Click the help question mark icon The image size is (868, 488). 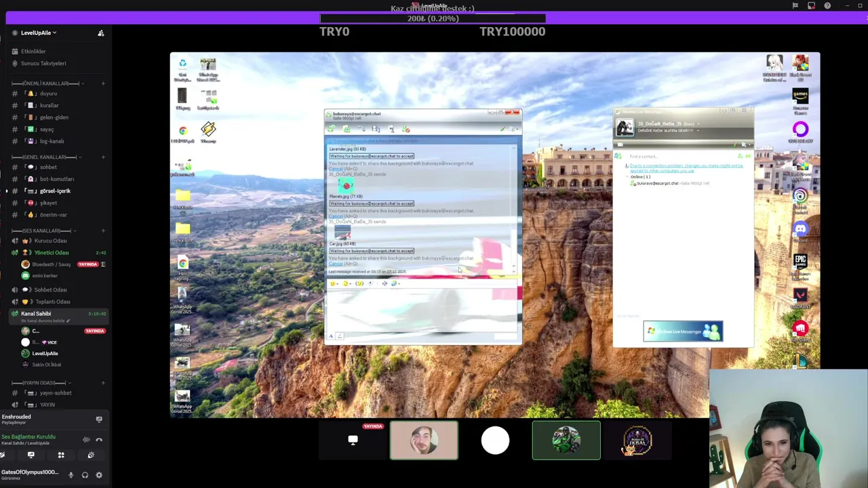click(x=827, y=6)
